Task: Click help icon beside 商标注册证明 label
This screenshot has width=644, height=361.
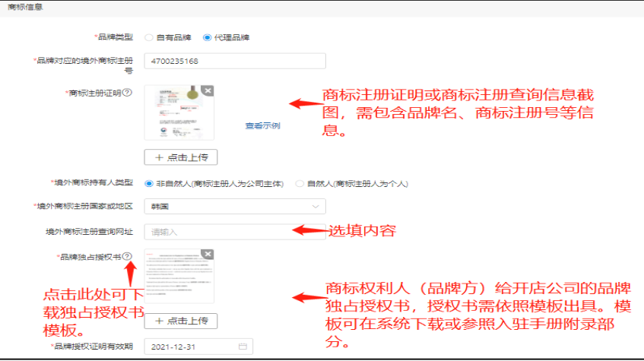Action: [x=127, y=93]
